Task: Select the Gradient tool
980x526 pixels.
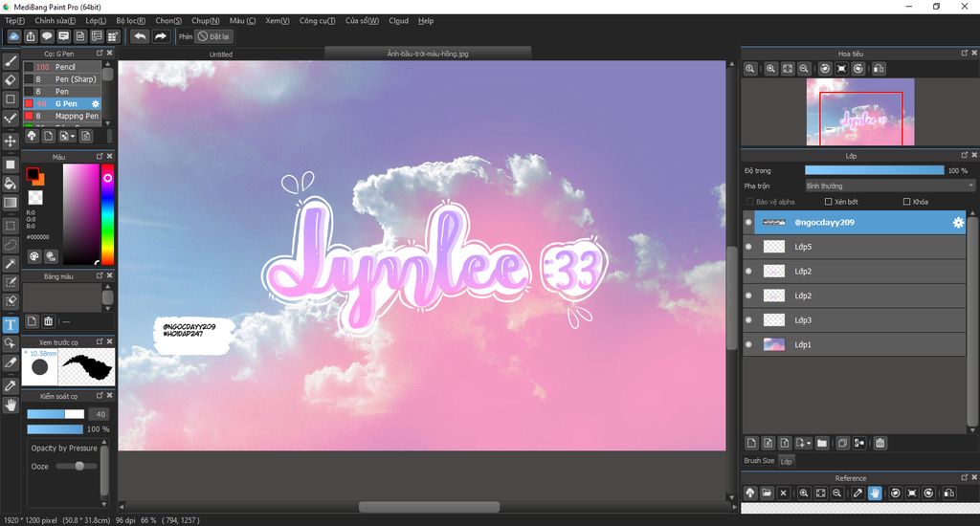Action: coord(11,203)
